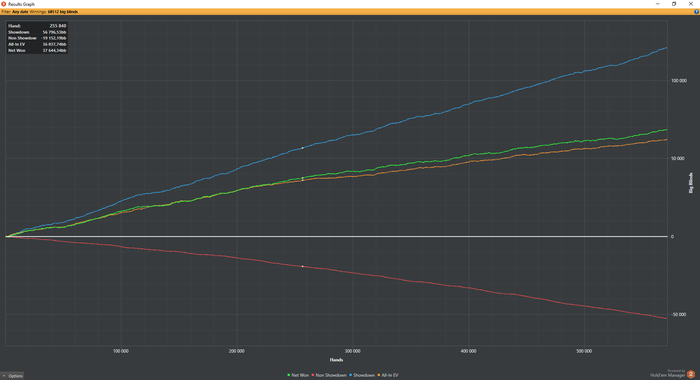This screenshot has height=380, width=700.
Task: Click the Net Won value in tooltip box
Action: [54, 50]
